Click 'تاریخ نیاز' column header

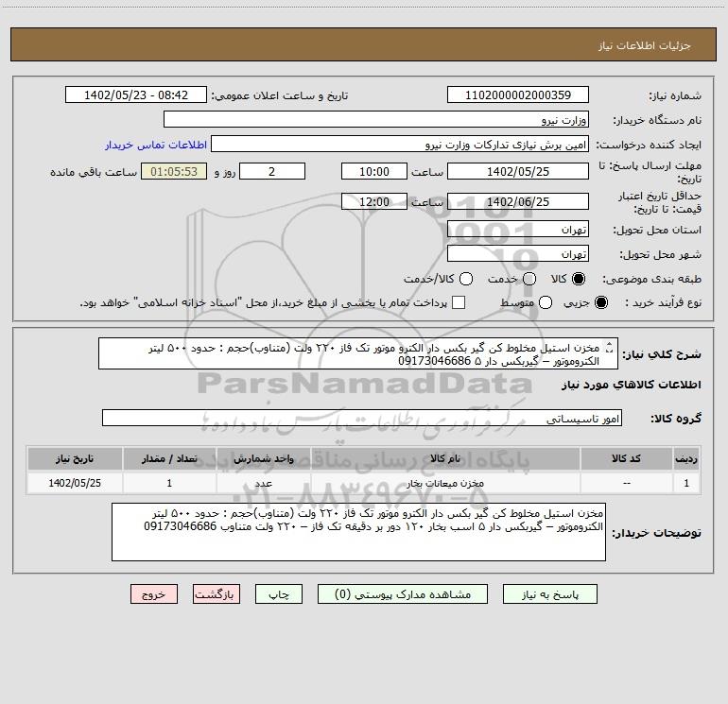click(75, 458)
